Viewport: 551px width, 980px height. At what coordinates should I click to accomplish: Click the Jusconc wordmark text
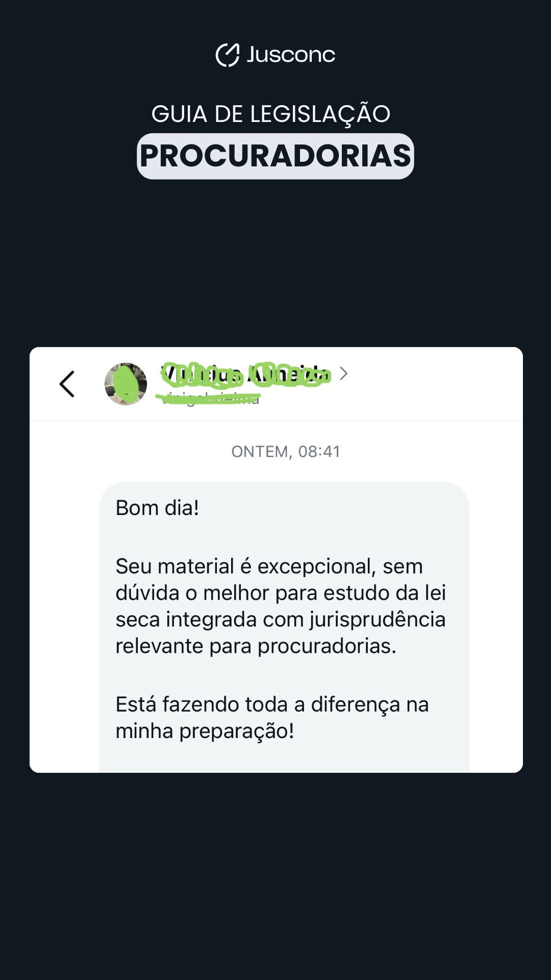click(291, 55)
